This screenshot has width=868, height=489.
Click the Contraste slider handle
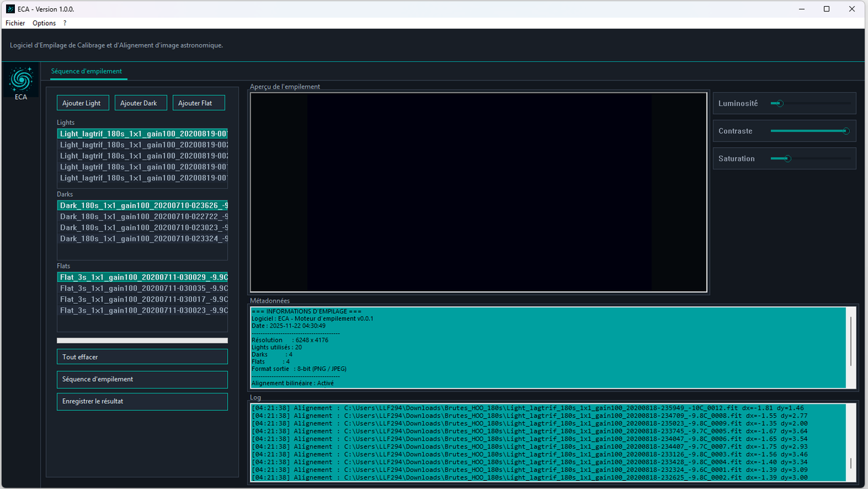(x=846, y=131)
